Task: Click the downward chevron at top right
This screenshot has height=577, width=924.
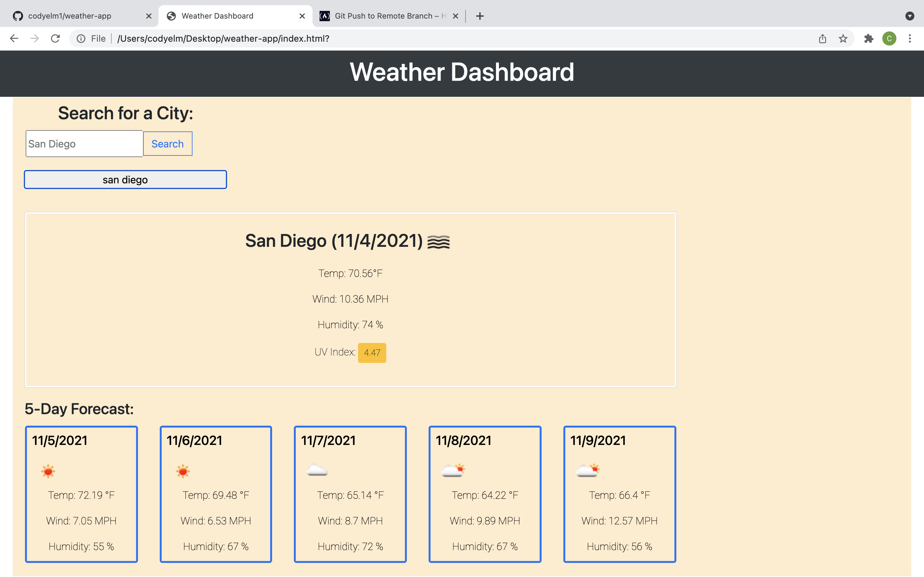Action: 910,16
